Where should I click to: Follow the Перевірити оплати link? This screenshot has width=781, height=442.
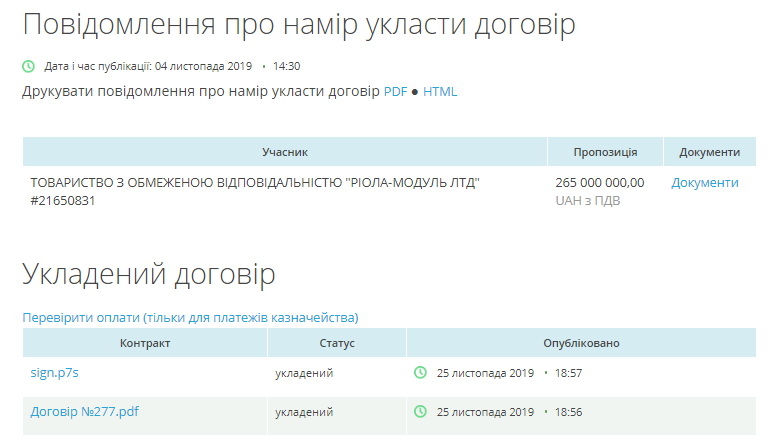pos(190,318)
